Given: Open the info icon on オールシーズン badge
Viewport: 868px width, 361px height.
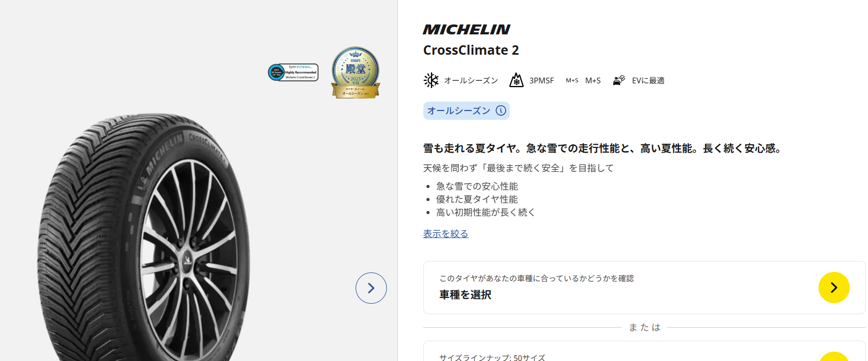Looking at the screenshot, I should click(501, 110).
